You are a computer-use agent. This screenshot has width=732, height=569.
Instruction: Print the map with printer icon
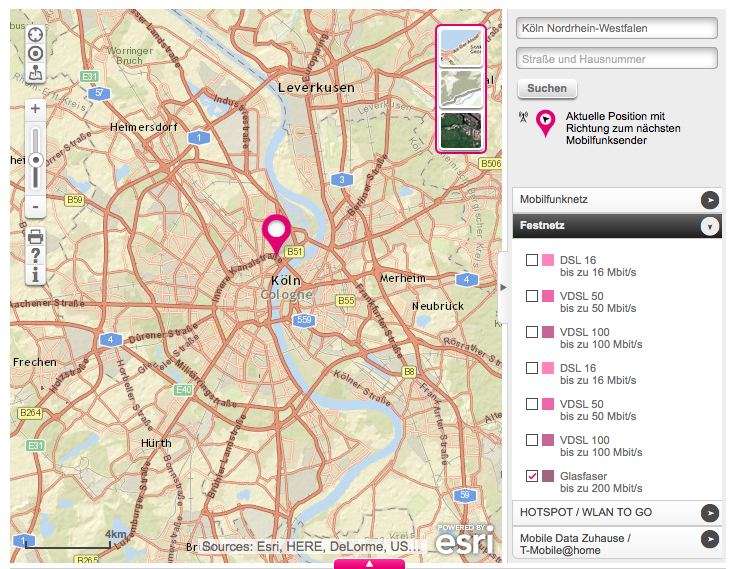[x=35, y=237]
